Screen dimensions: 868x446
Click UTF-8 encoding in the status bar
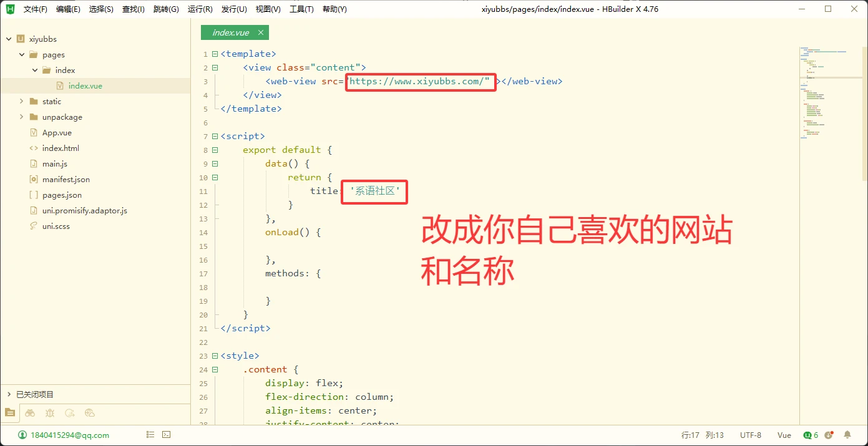[x=751, y=435]
